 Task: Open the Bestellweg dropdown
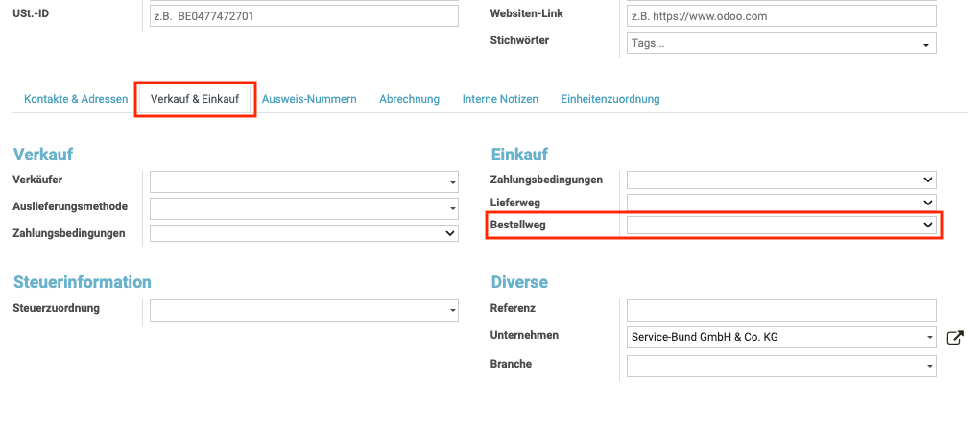point(780,225)
